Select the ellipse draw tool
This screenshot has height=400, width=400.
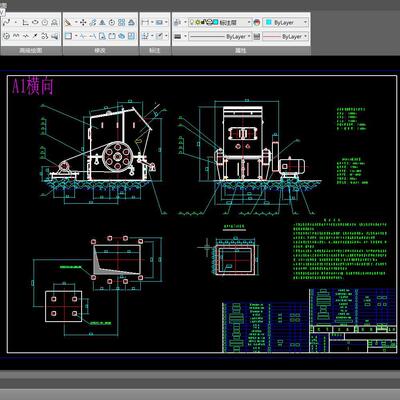(x=35, y=22)
